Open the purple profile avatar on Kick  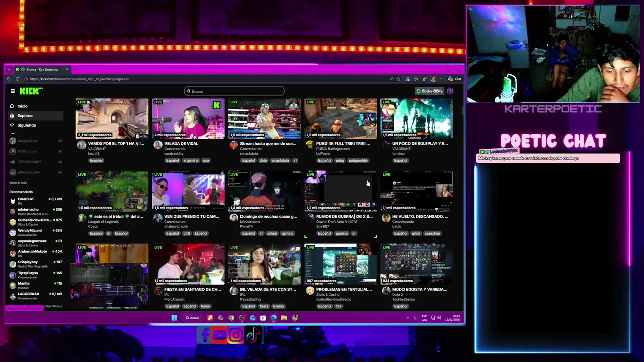pyautogui.click(x=450, y=91)
